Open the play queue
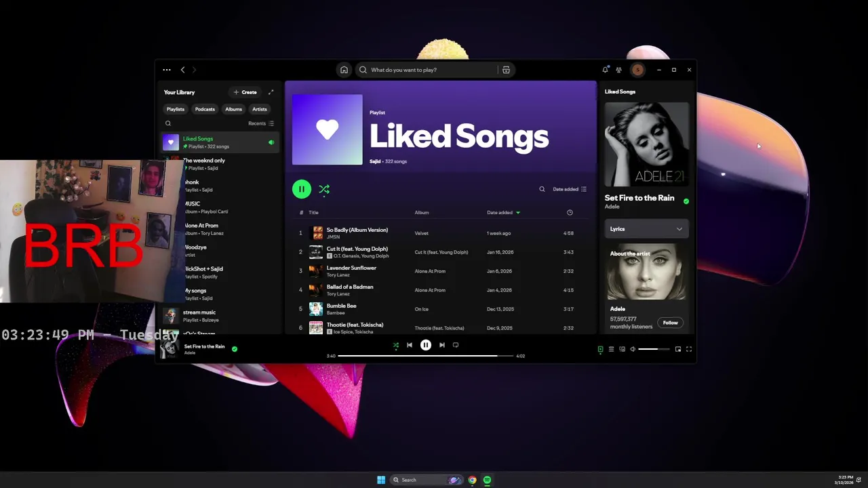 pyautogui.click(x=611, y=349)
